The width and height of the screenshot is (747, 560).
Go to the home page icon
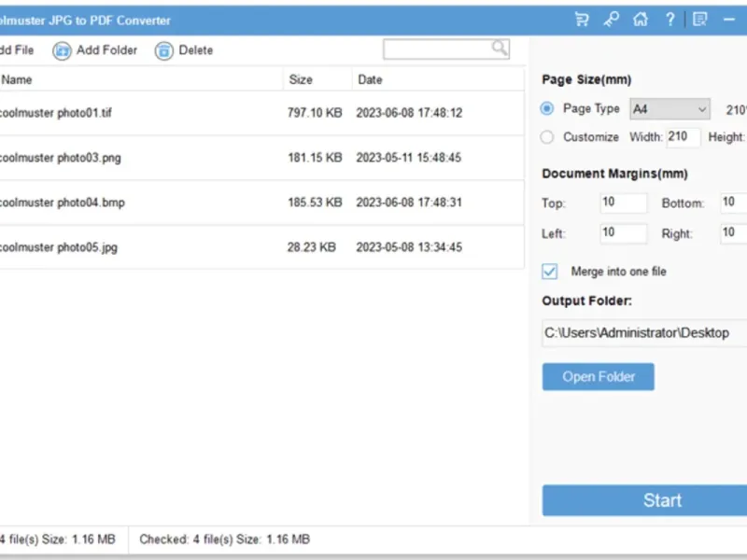(x=641, y=20)
